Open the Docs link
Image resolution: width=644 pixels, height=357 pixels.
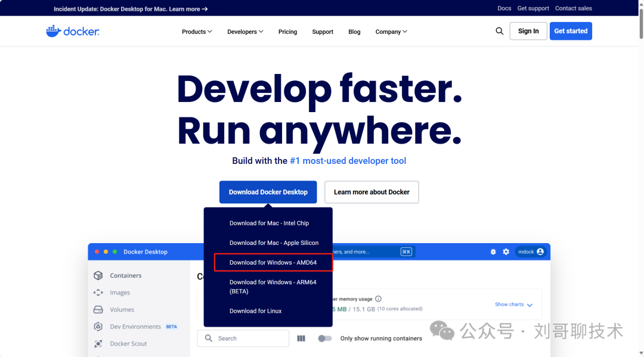pyautogui.click(x=504, y=8)
